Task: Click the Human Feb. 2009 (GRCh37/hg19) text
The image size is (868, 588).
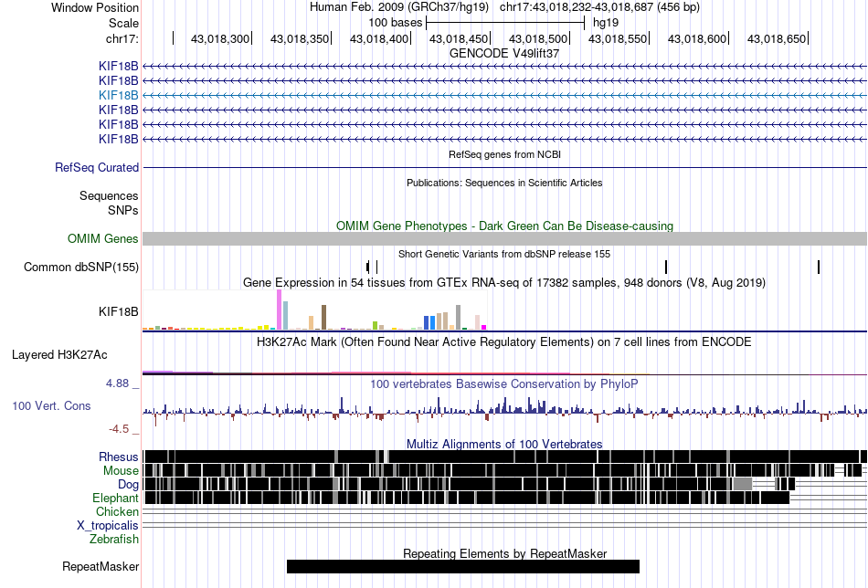Action: (399, 7)
